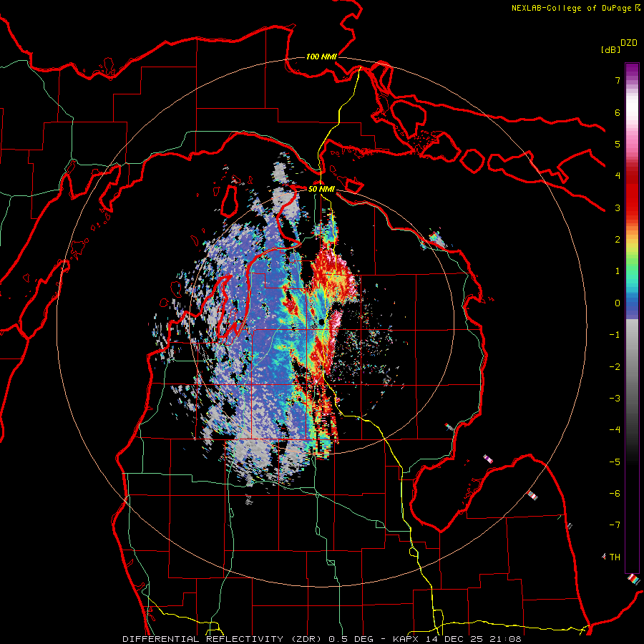This screenshot has width=644, height=644.
Task: Click the 2 value on the dB scale
Action: click(618, 240)
